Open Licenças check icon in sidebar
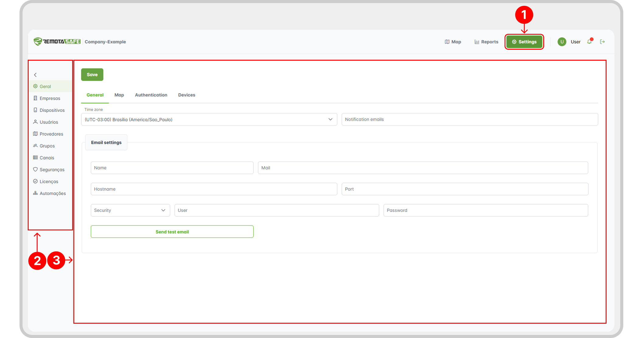 (35, 181)
